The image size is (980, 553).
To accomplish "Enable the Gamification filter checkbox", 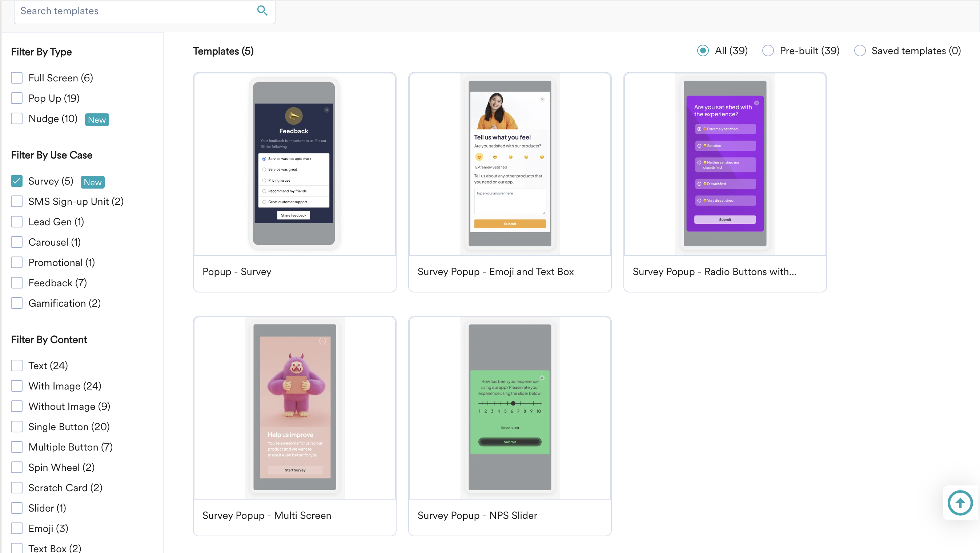I will coord(17,303).
